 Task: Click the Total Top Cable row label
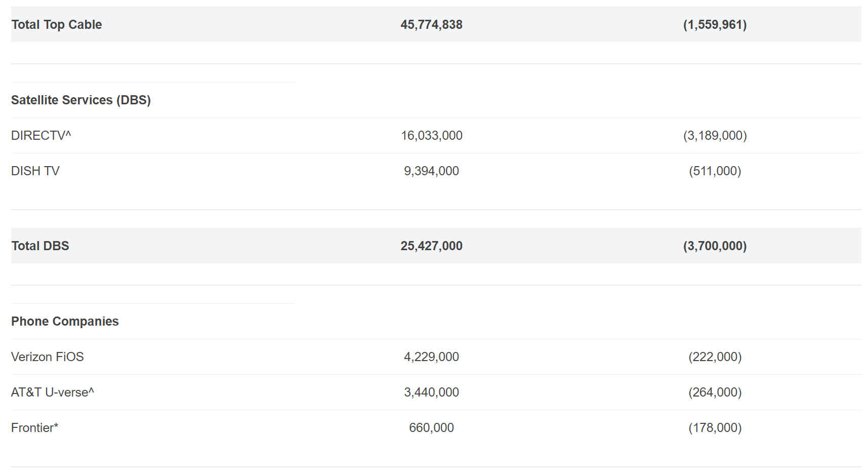(x=56, y=25)
